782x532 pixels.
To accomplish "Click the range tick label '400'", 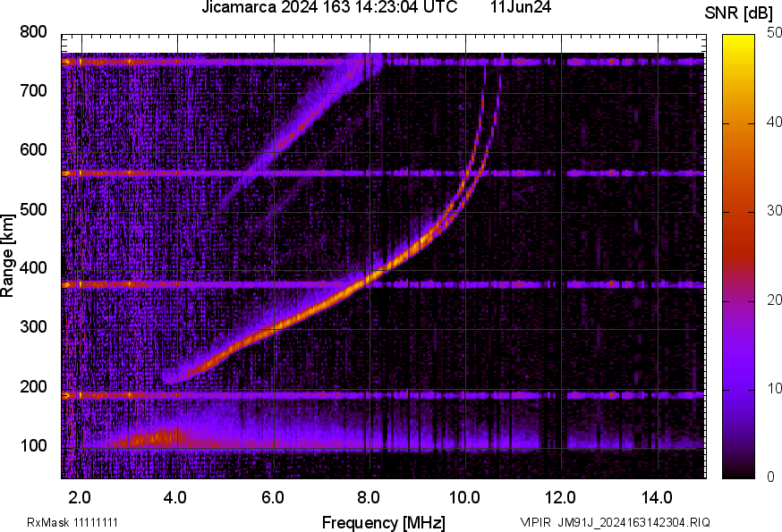I will coord(33,268).
